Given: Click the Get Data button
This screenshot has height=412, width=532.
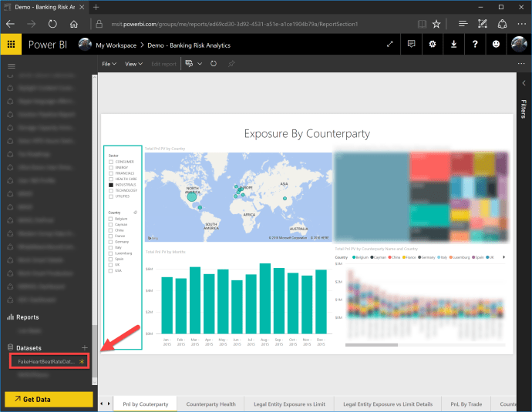Looking at the screenshot, I should pyautogui.click(x=49, y=399).
